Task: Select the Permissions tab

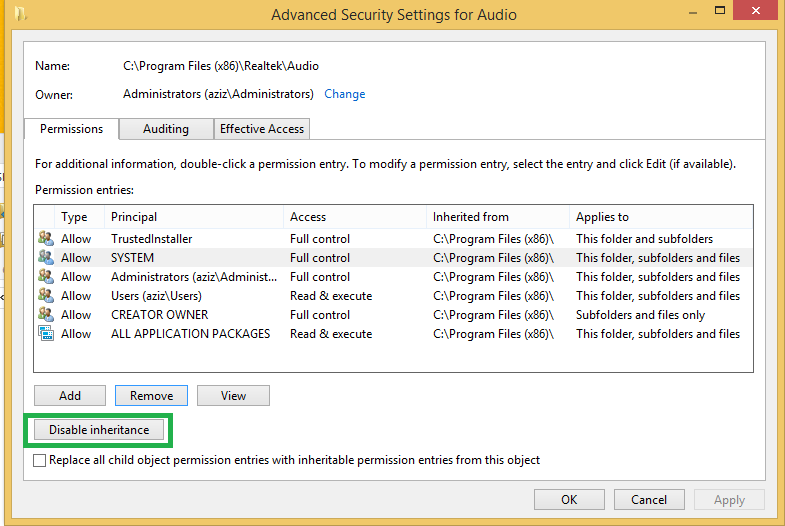Action: point(71,129)
